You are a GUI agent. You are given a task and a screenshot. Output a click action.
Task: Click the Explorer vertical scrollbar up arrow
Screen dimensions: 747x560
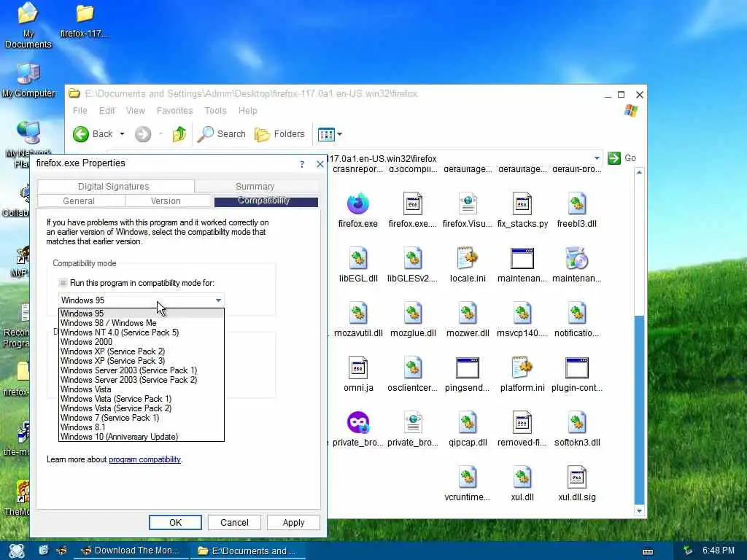[x=639, y=172]
